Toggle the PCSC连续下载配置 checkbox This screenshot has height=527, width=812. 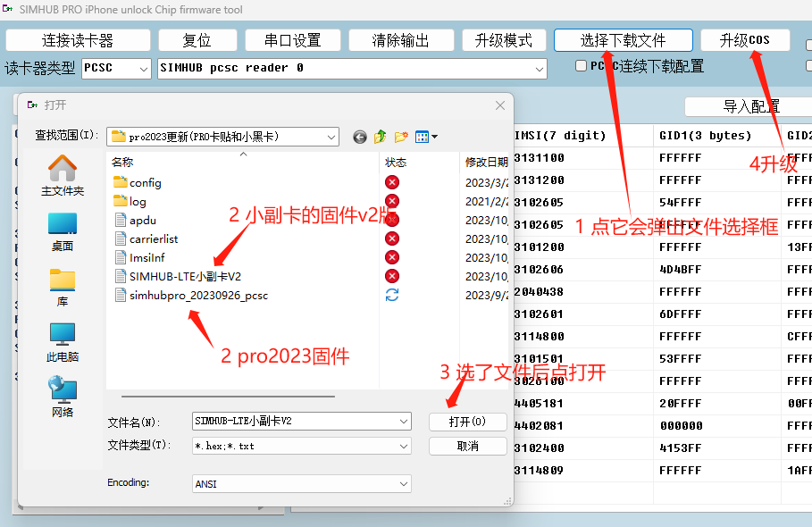pyautogui.click(x=581, y=66)
